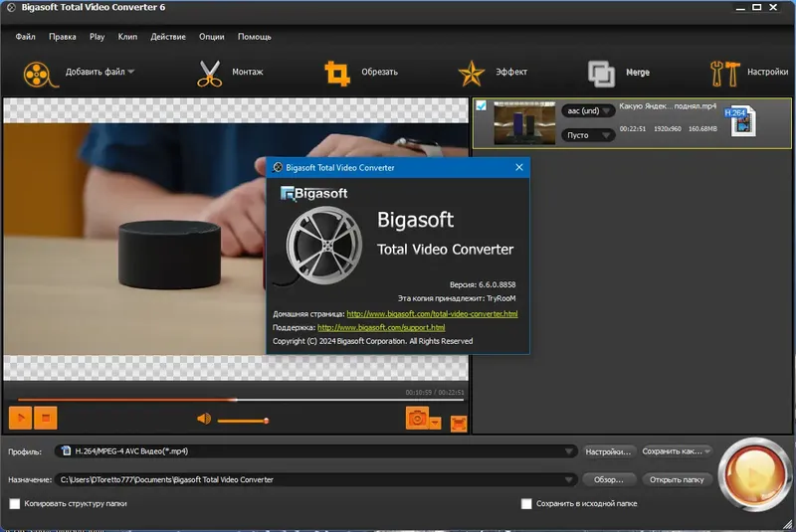Click the 160.68MB file size text

702,129
